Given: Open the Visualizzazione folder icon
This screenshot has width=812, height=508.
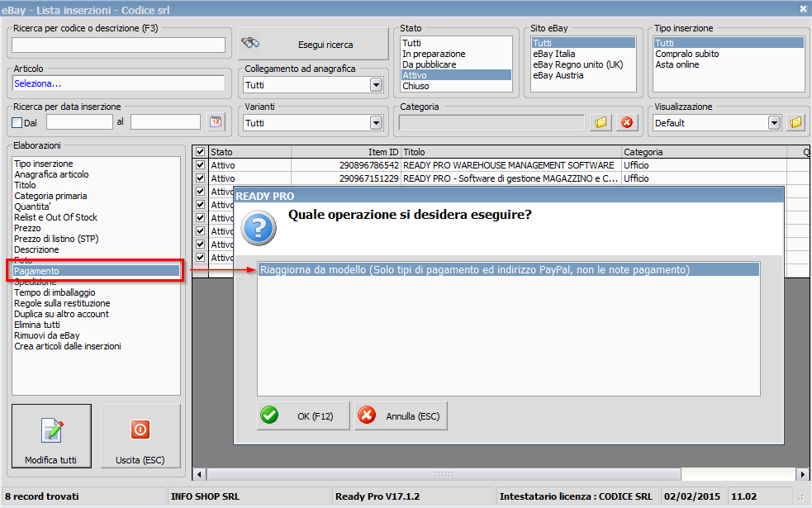Looking at the screenshot, I should pos(795,123).
